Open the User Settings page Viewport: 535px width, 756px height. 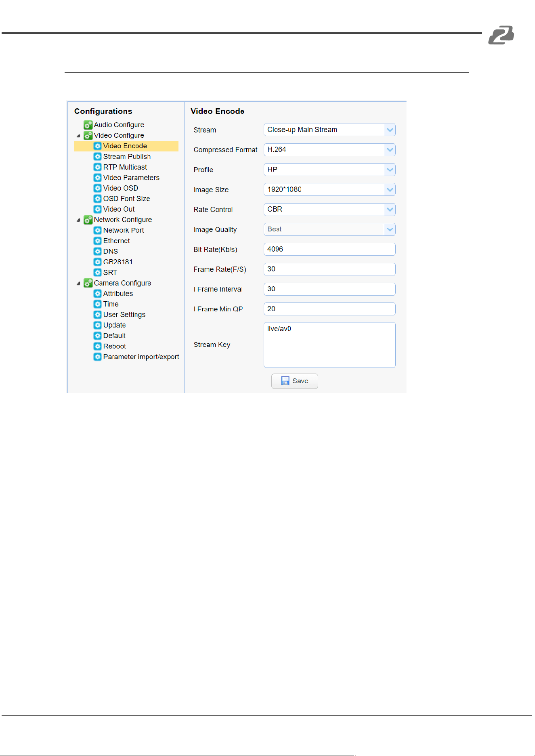pyautogui.click(x=124, y=315)
